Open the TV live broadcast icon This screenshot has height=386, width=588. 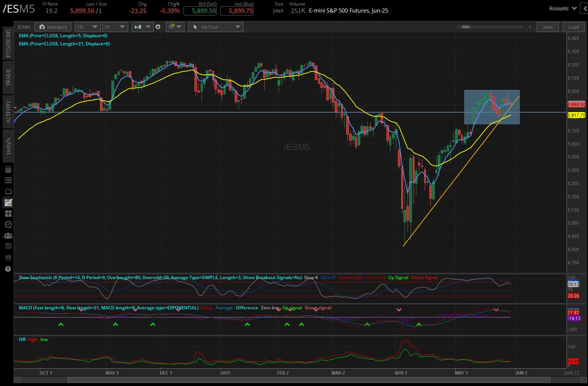pos(8,191)
